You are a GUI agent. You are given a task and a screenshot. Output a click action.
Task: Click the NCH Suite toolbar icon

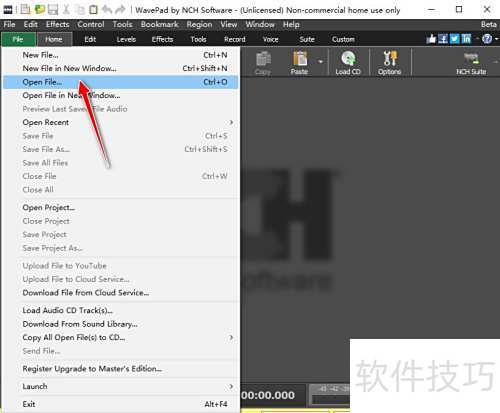pos(471,63)
